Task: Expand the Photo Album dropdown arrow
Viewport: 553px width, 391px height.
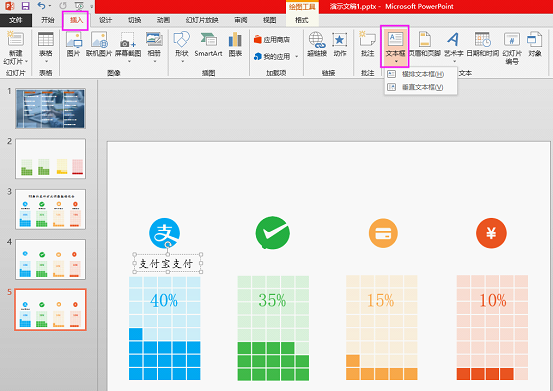Action: click(154, 61)
